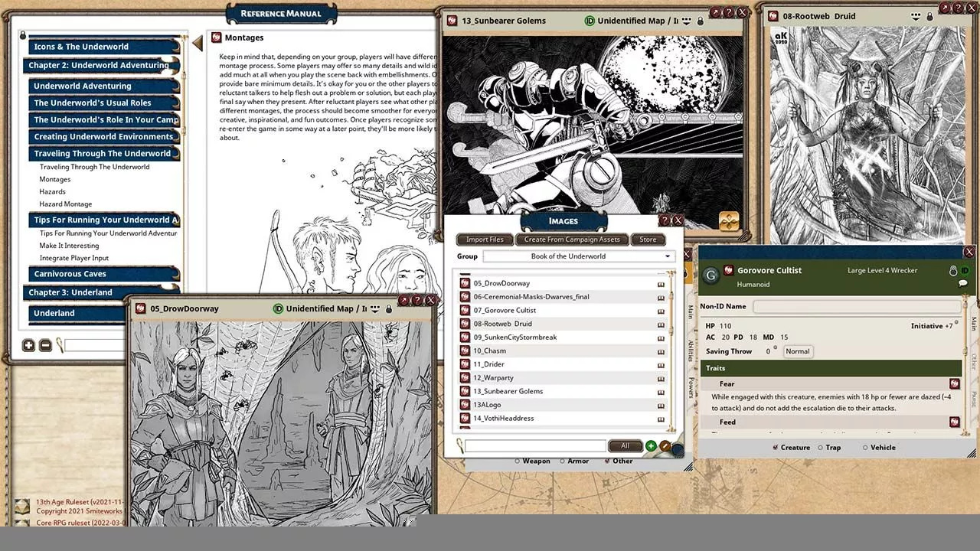
Task: Go to previous page with the left arrow in Reference Manual
Action: tap(198, 44)
